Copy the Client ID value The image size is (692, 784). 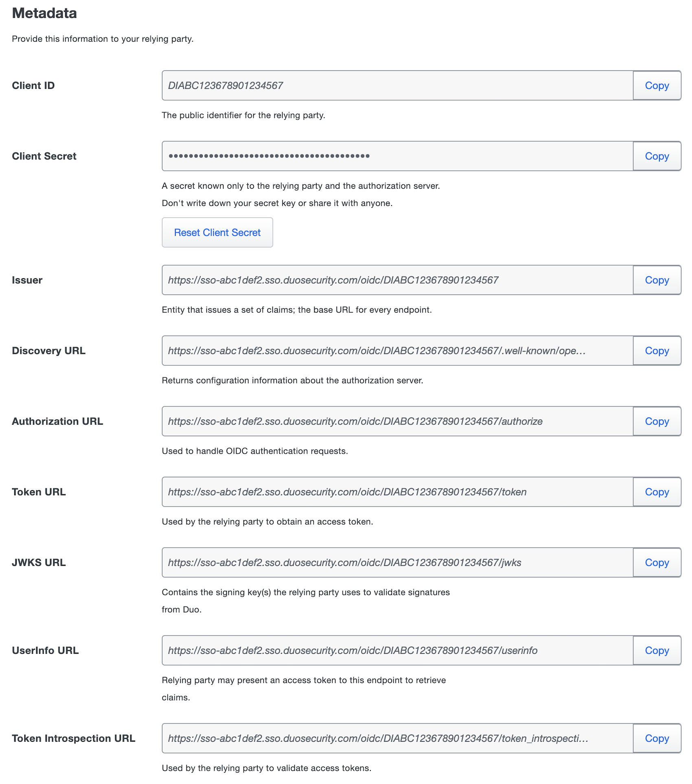tap(657, 85)
